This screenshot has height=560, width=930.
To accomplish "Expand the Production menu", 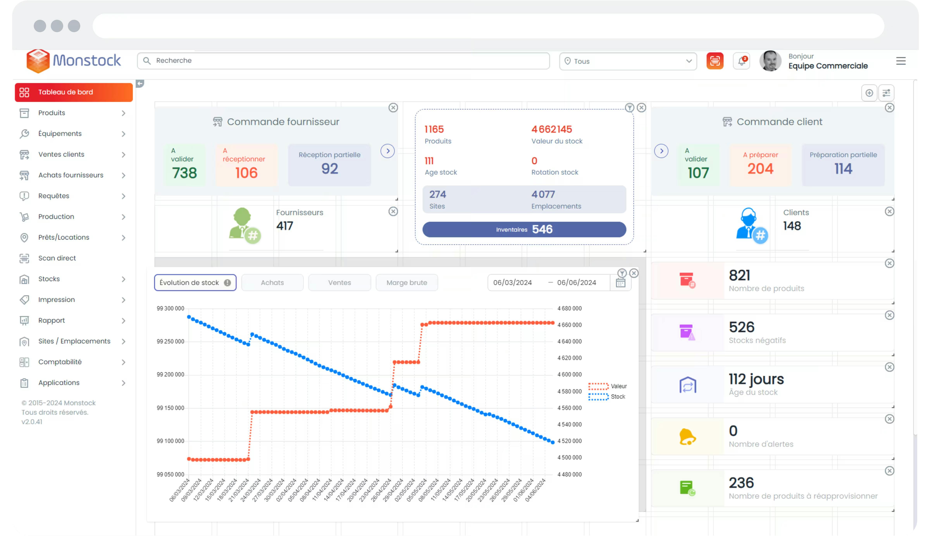I will pyautogui.click(x=74, y=216).
